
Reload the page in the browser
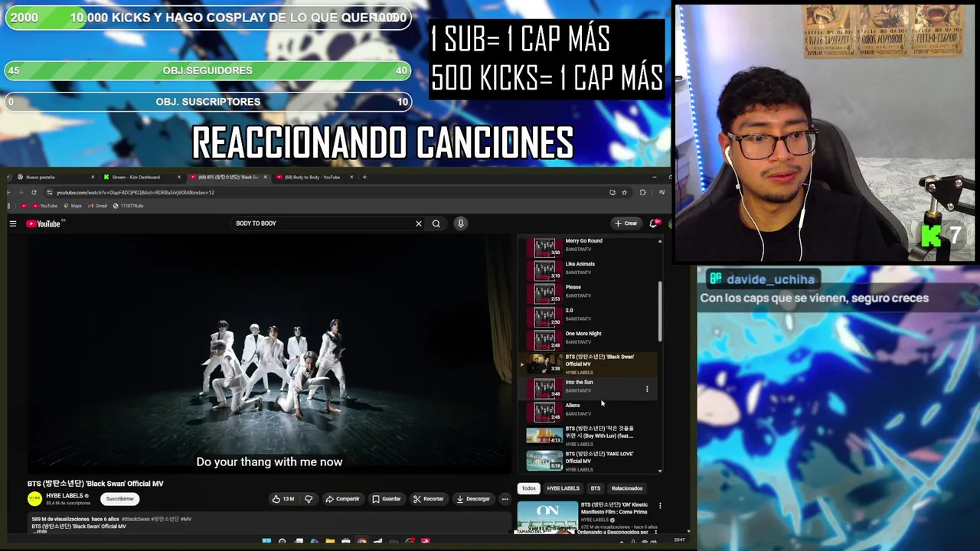point(34,193)
